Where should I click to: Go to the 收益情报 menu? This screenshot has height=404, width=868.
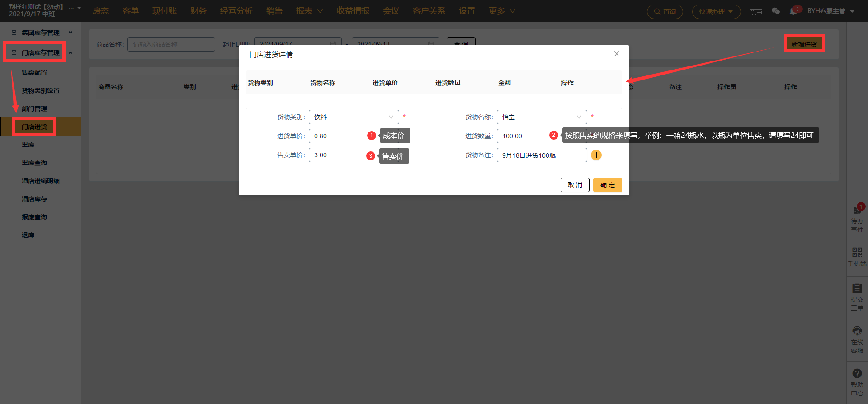click(x=353, y=11)
